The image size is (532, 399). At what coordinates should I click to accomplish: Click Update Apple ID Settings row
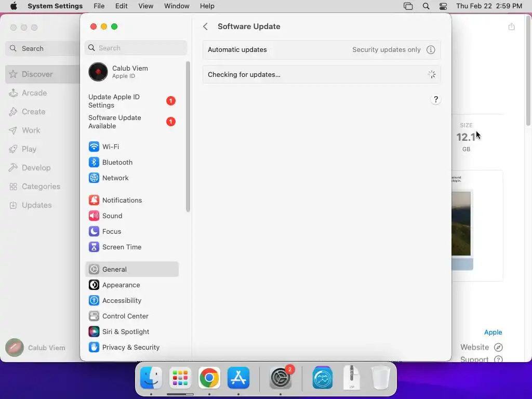[x=131, y=101]
